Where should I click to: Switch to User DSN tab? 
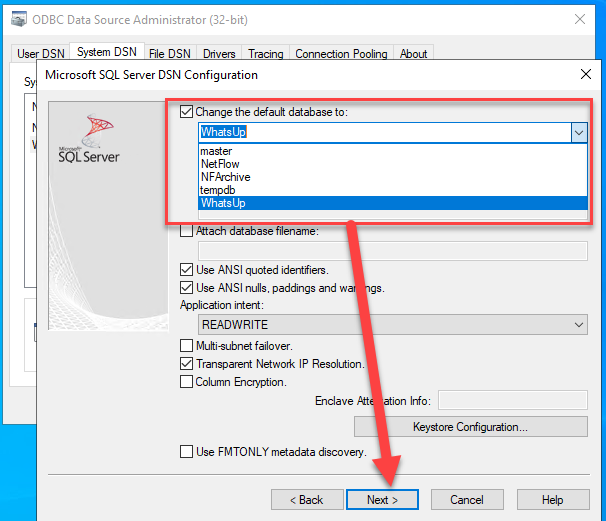tap(41, 54)
